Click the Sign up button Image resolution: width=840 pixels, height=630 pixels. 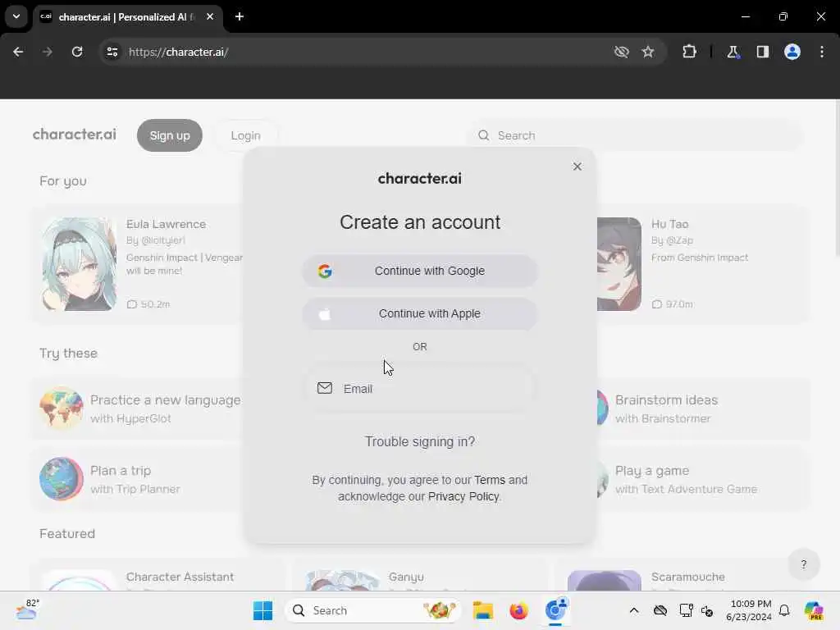(170, 135)
